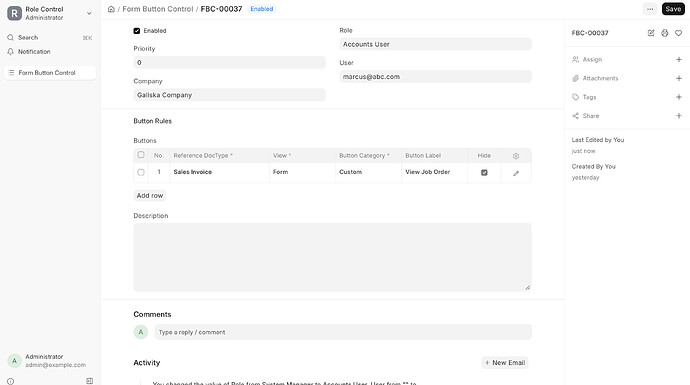Add an assignment with Assign plus icon
Image resolution: width=690 pixels, height=385 pixels.
pyautogui.click(x=679, y=59)
